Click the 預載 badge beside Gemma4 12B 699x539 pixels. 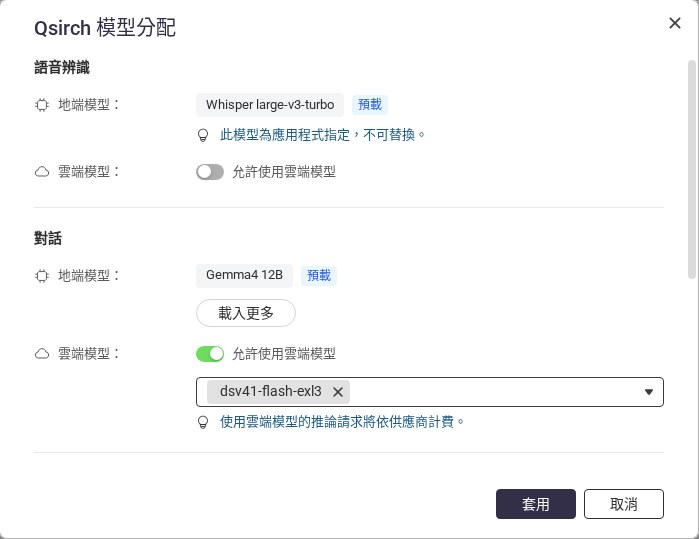click(319, 275)
